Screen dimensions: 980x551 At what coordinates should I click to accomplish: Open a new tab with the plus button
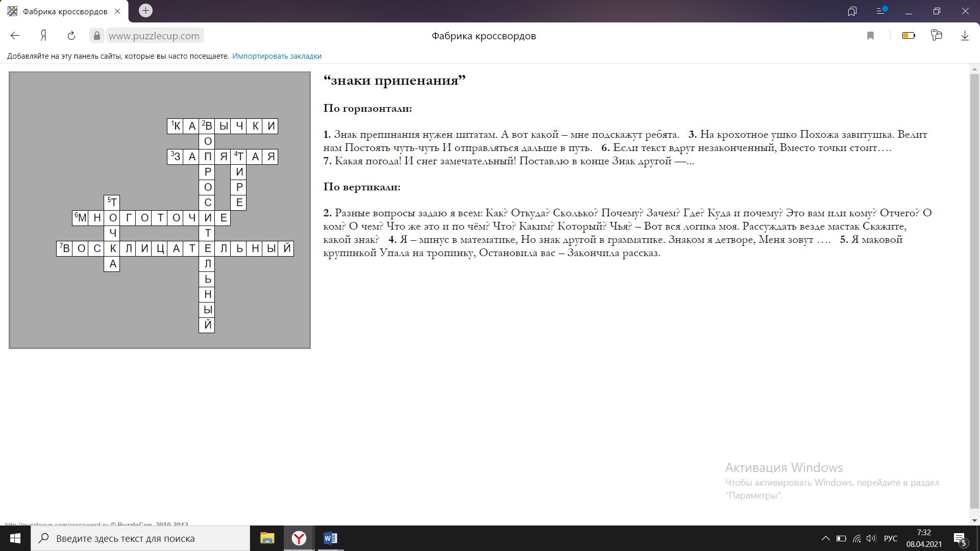[x=145, y=11]
